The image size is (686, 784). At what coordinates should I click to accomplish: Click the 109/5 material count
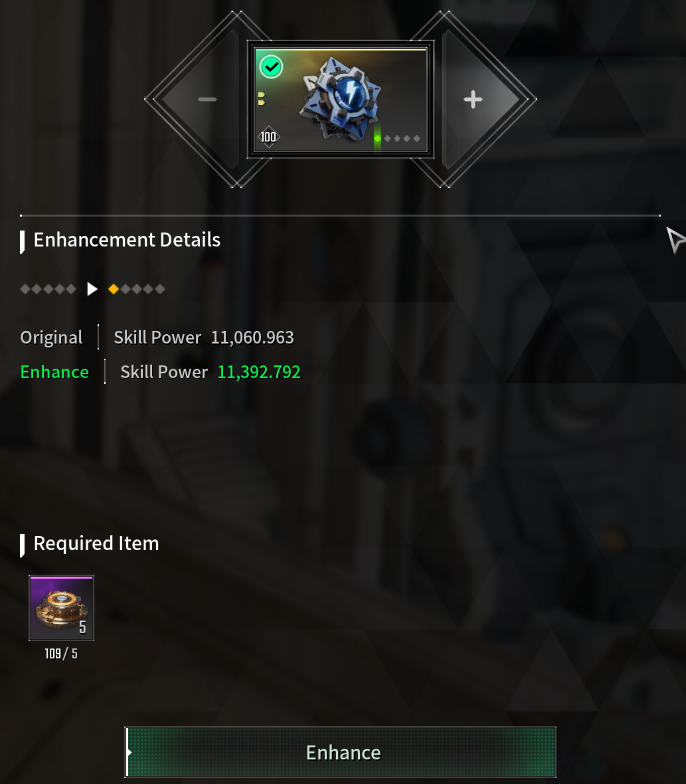[61, 654]
